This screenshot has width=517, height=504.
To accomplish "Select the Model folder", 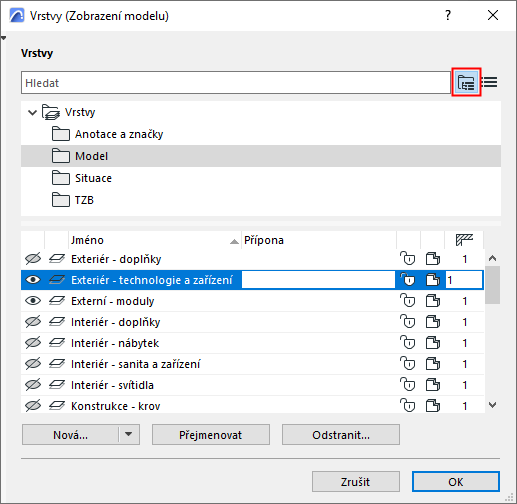I will pyautogui.click(x=261, y=156).
